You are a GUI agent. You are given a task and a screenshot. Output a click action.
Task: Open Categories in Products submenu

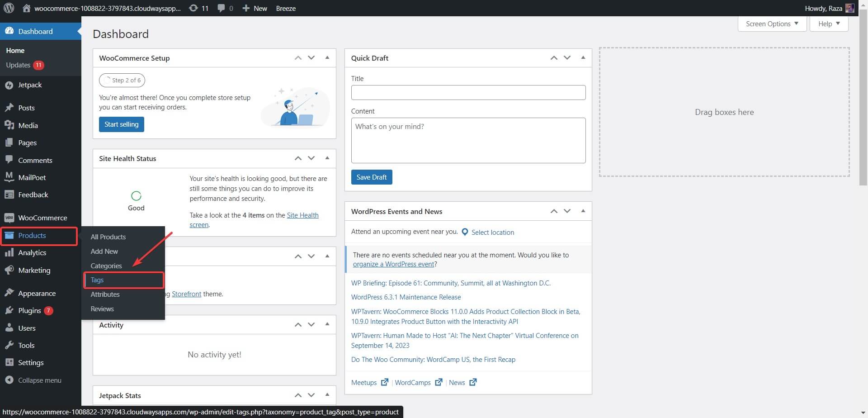106,266
